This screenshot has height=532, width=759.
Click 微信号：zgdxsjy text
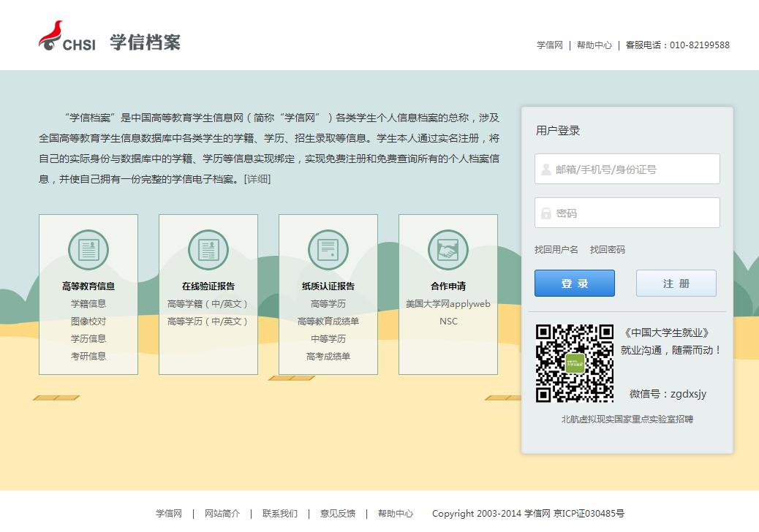[x=668, y=394]
